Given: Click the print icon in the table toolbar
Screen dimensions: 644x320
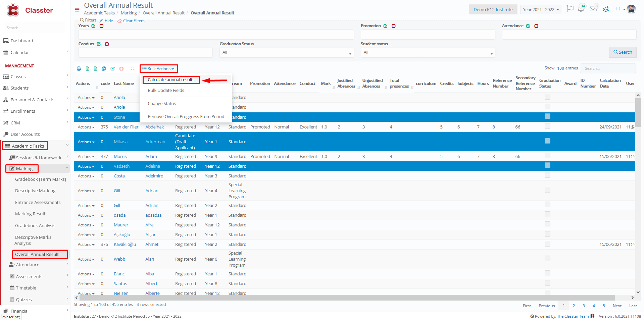Looking at the screenshot, I should pos(79,69).
